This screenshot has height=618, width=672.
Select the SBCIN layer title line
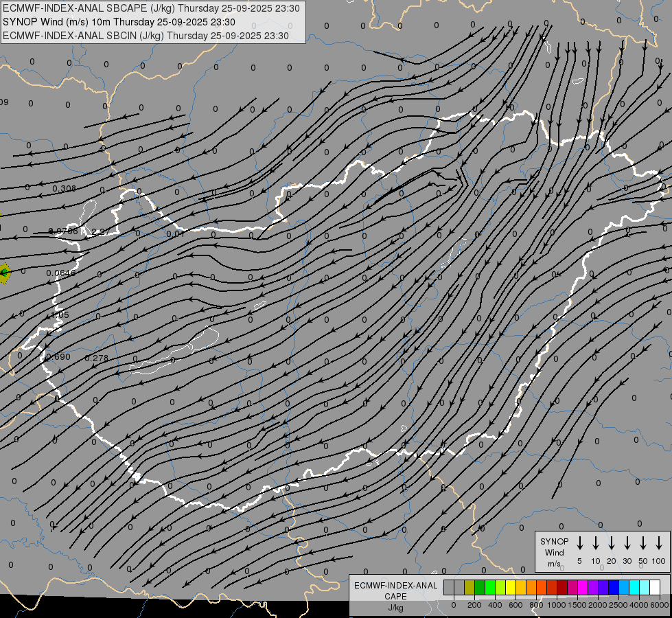coord(146,35)
